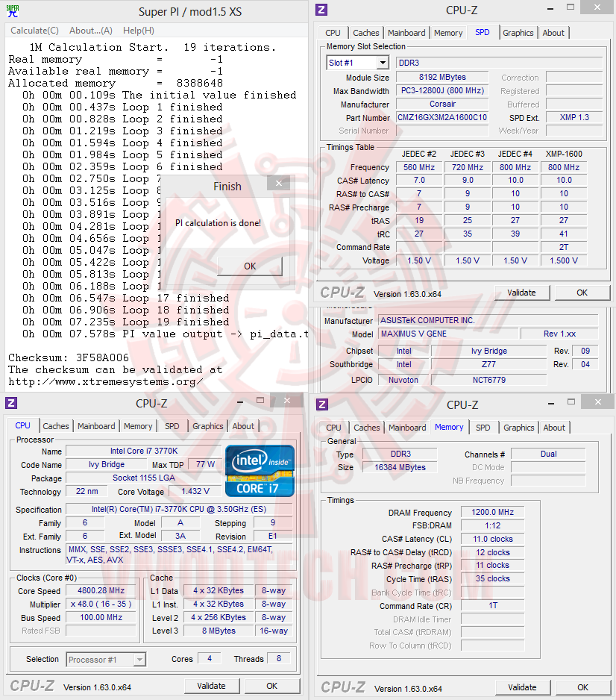Open Mainboard tab in the CPU window
This screenshot has width=616, height=700.
pyautogui.click(x=96, y=426)
